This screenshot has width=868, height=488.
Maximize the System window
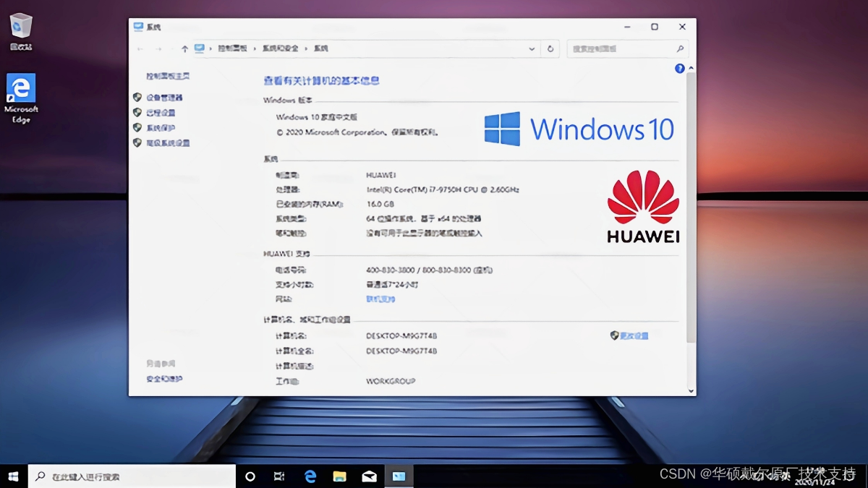655,27
